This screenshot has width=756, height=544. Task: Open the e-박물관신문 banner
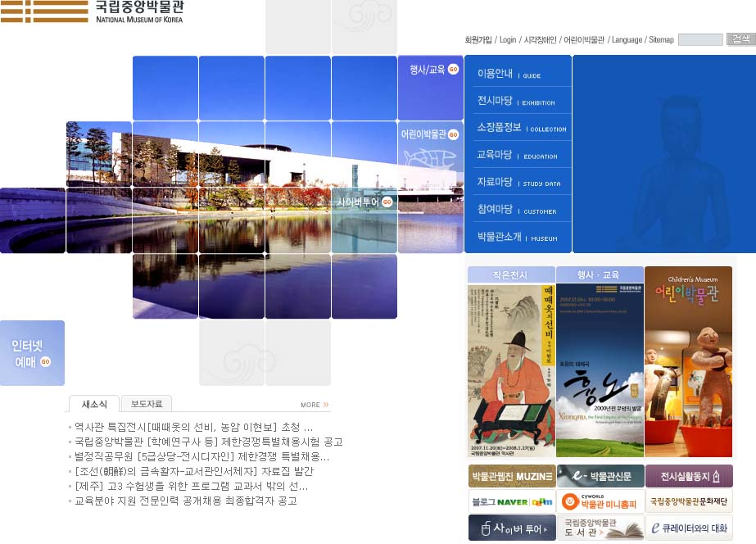point(600,476)
